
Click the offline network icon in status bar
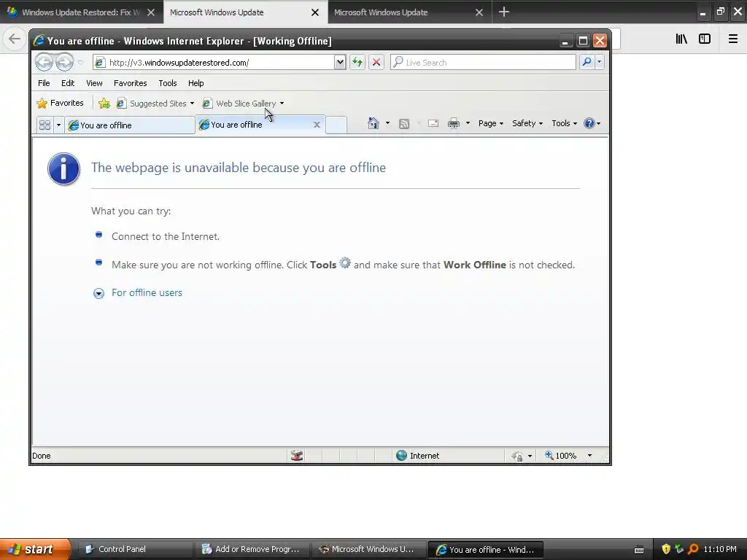[297, 456]
